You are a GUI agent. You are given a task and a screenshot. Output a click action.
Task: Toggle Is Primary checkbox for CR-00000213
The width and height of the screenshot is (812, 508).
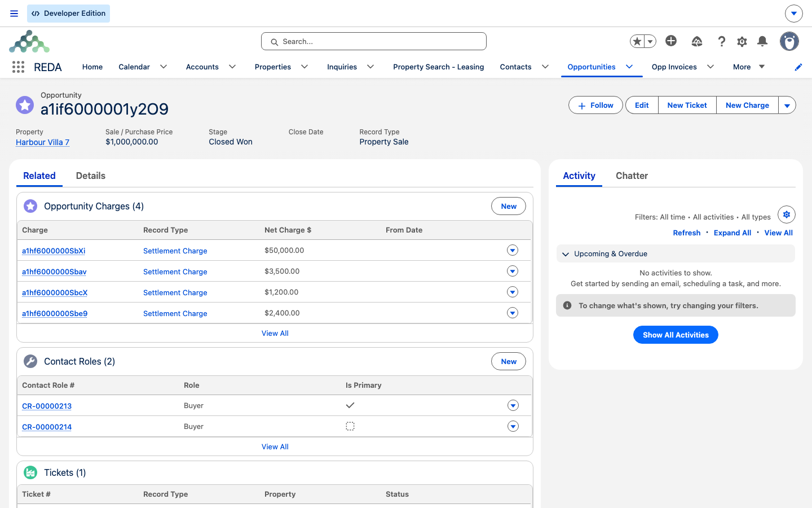click(350, 405)
